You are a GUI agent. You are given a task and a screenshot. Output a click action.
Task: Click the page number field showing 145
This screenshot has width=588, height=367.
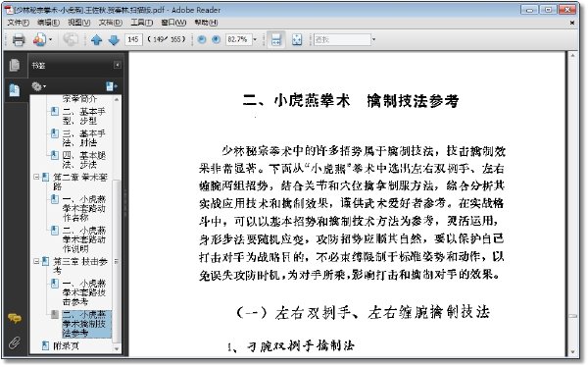133,39
